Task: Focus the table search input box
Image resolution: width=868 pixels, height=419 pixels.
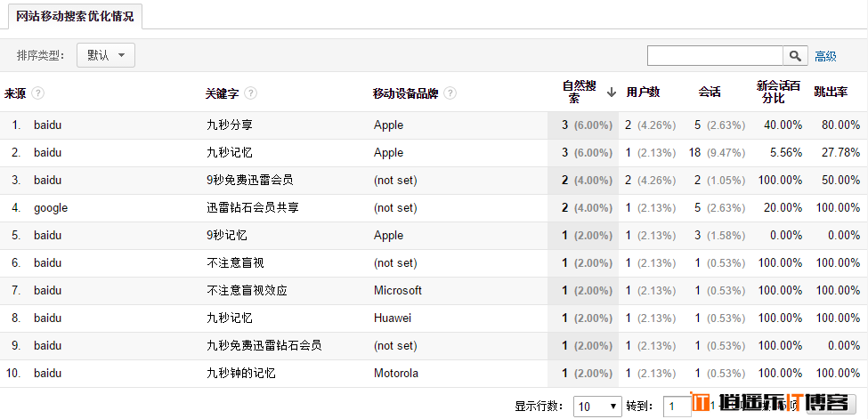Action: pyautogui.click(x=715, y=56)
